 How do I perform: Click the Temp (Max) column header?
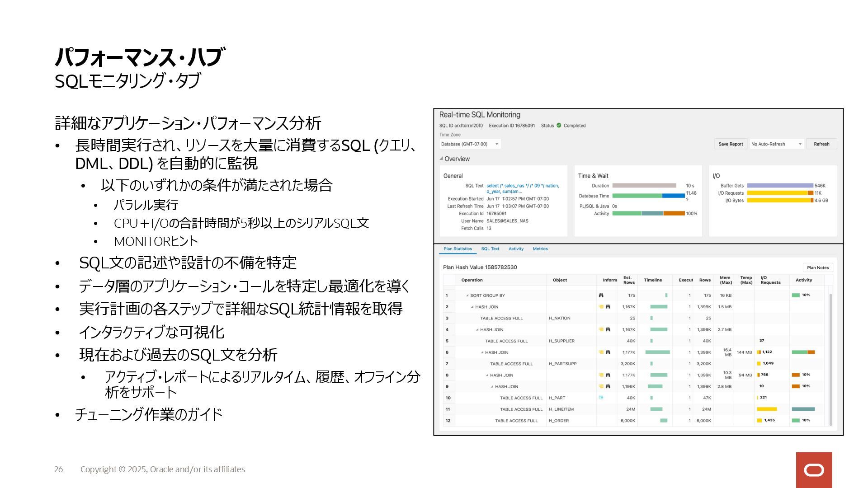[746, 280]
